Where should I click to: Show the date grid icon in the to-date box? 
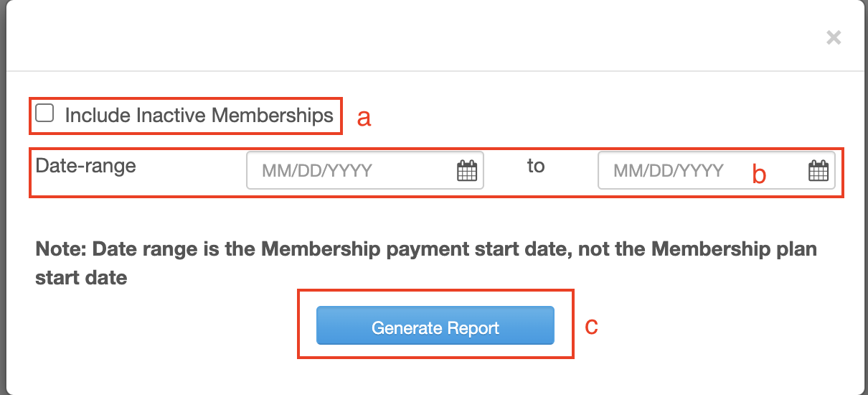pyautogui.click(x=819, y=171)
